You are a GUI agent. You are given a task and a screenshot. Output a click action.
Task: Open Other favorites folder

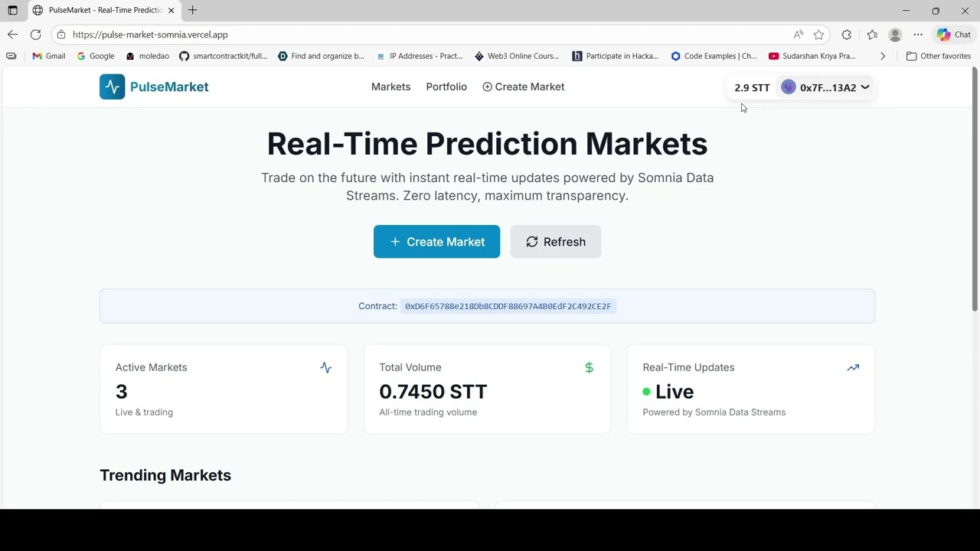pyautogui.click(x=938, y=56)
